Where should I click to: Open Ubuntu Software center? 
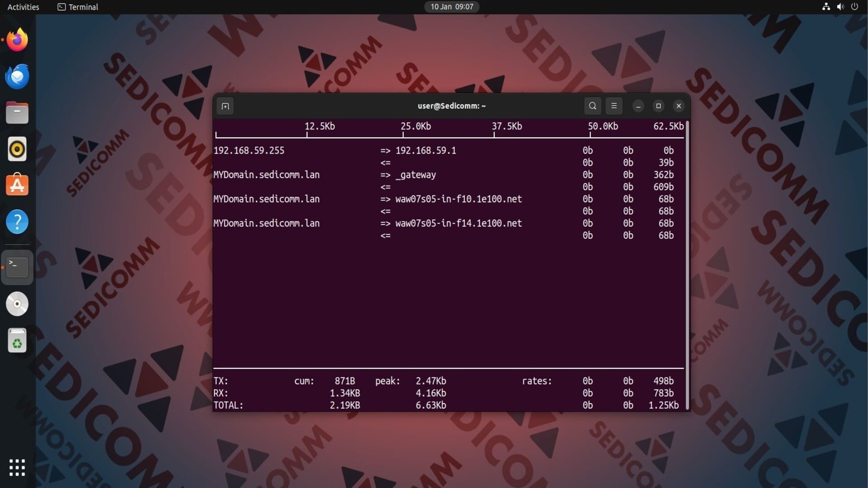tap(17, 185)
